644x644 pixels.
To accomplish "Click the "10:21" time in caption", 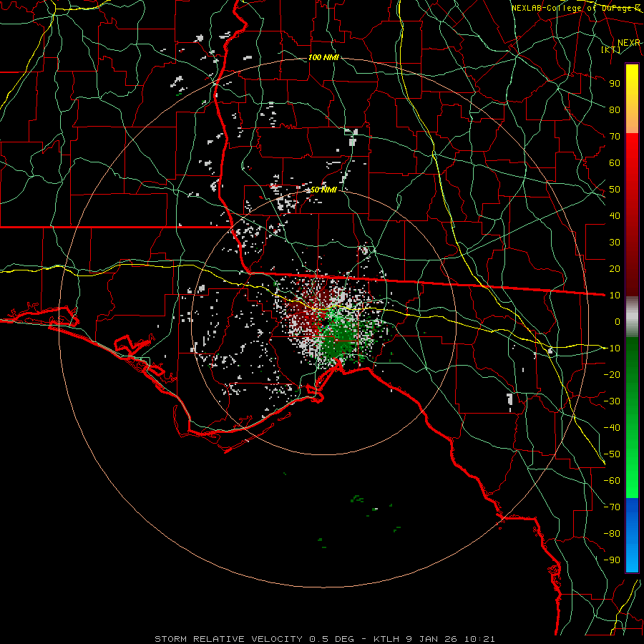I will (479, 639).
